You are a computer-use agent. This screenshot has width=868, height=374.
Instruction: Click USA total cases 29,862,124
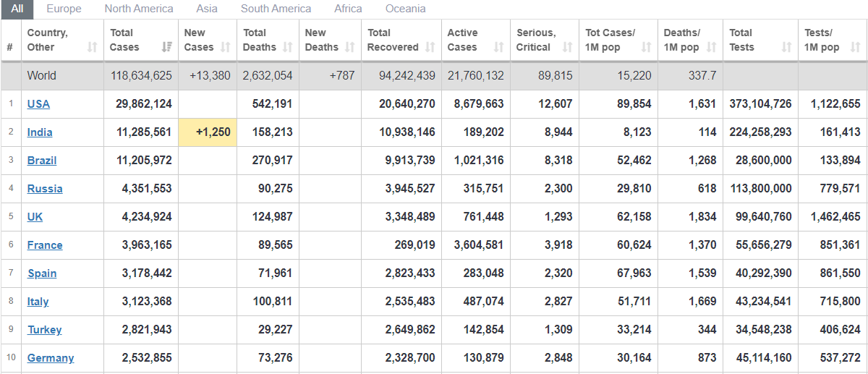(x=144, y=103)
